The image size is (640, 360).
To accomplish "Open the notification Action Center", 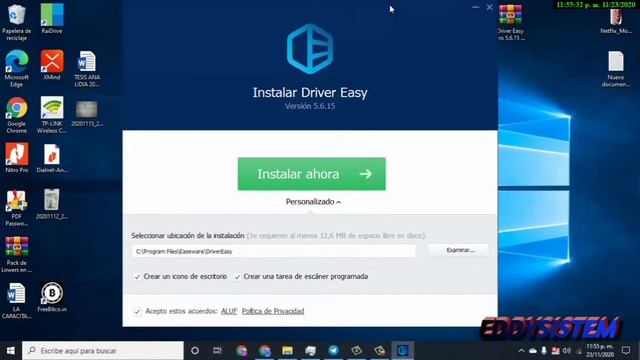I will coord(626,351).
